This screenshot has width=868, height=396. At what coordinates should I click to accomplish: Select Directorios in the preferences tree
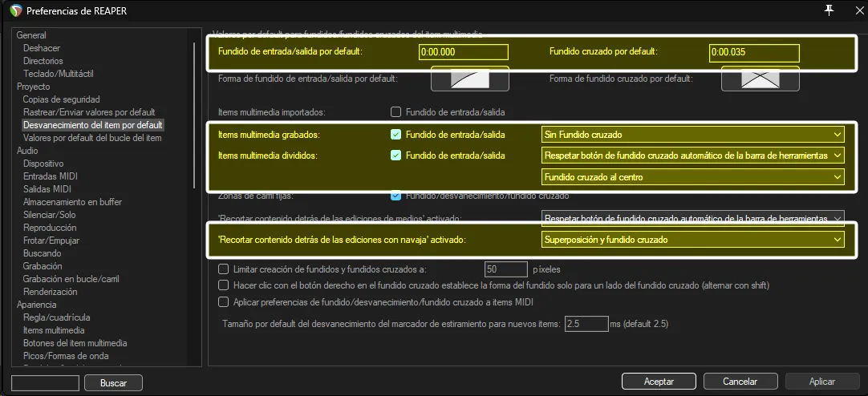coord(43,61)
